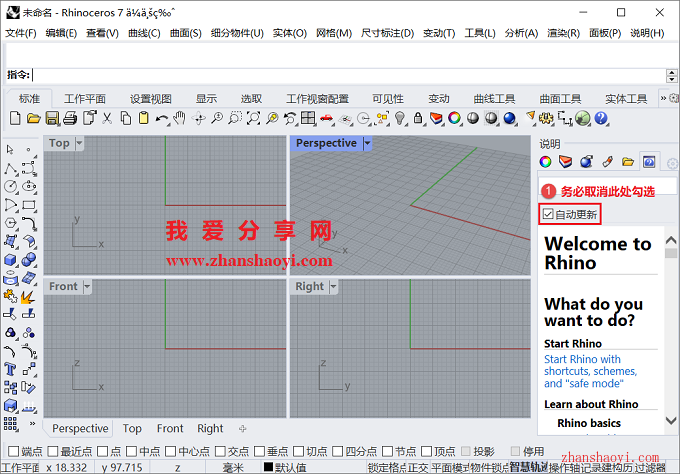The height and width of the screenshot is (474, 680).
Task: Select the Text object T tool
Action: 10,369
